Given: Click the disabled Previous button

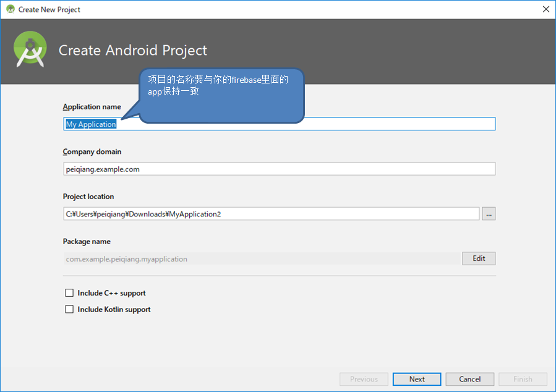Looking at the screenshot, I should (364, 379).
